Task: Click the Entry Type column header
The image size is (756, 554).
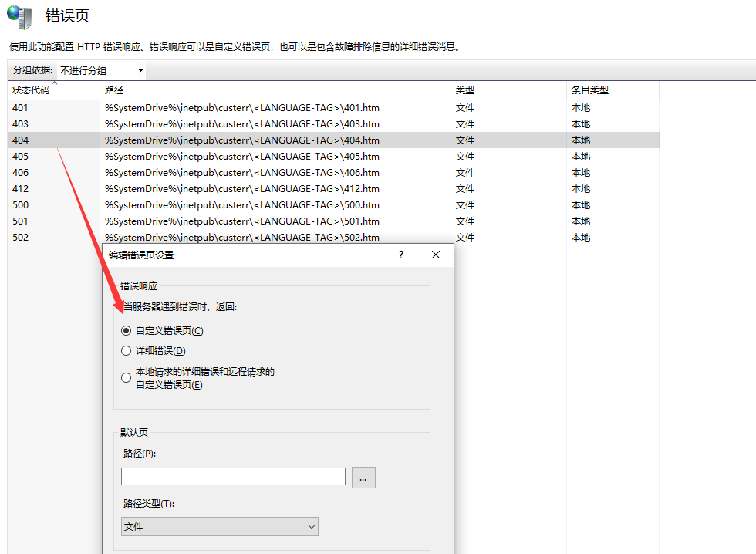Action: 589,90
